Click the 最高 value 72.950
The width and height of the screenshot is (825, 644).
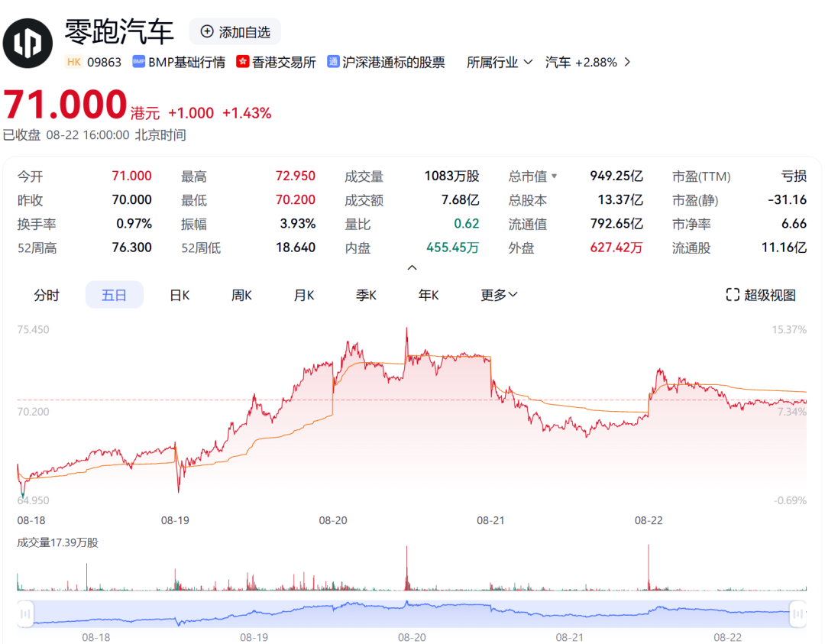pos(295,176)
